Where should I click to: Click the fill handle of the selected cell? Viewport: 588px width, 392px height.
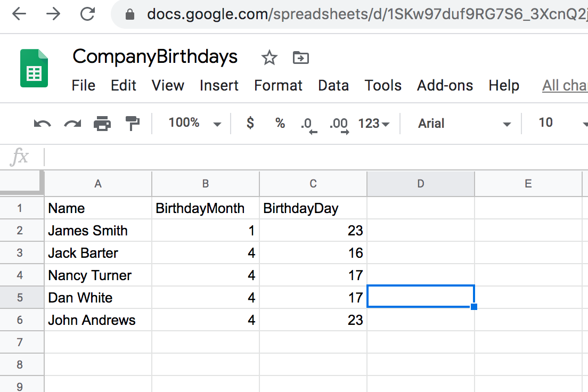pos(474,307)
